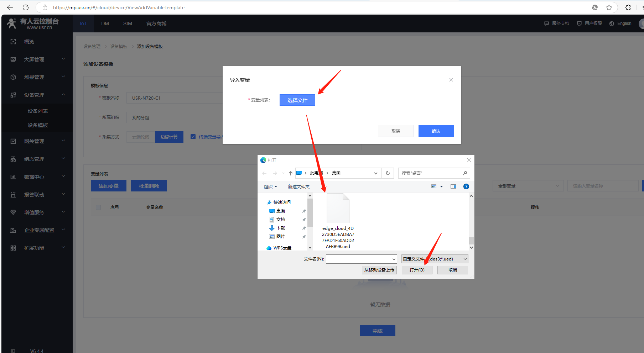
Task: Expand the 数据中心 sidebar submenu
Action: click(x=63, y=176)
